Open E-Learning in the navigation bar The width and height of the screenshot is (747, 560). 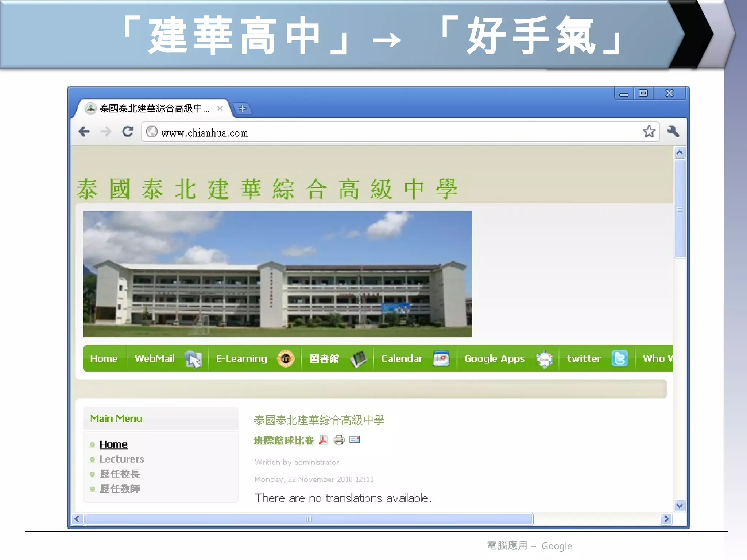pyautogui.click(x=241, y=359)
